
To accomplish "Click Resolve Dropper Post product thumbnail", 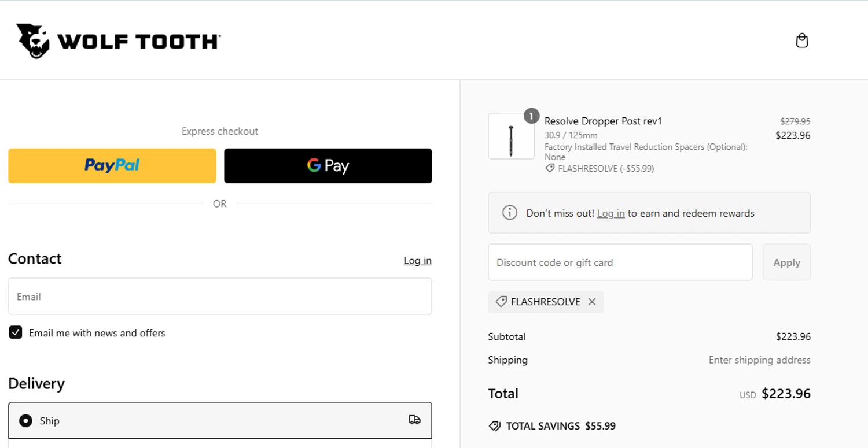I will pyautogui.click(x=511, y=136).
